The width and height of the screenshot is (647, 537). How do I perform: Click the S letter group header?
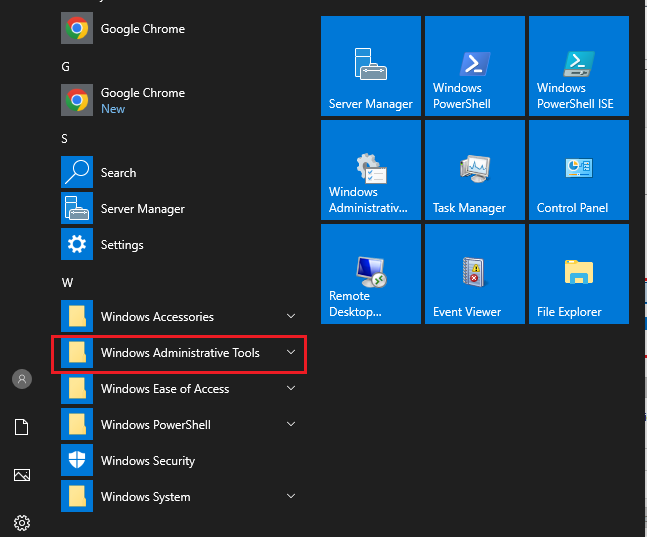(x=64, y=139)
